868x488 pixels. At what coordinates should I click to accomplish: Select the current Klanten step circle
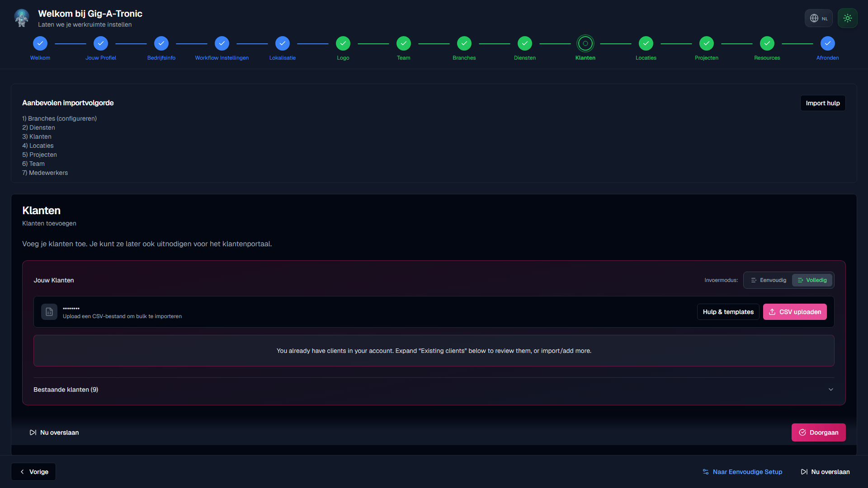pos(585,43)
